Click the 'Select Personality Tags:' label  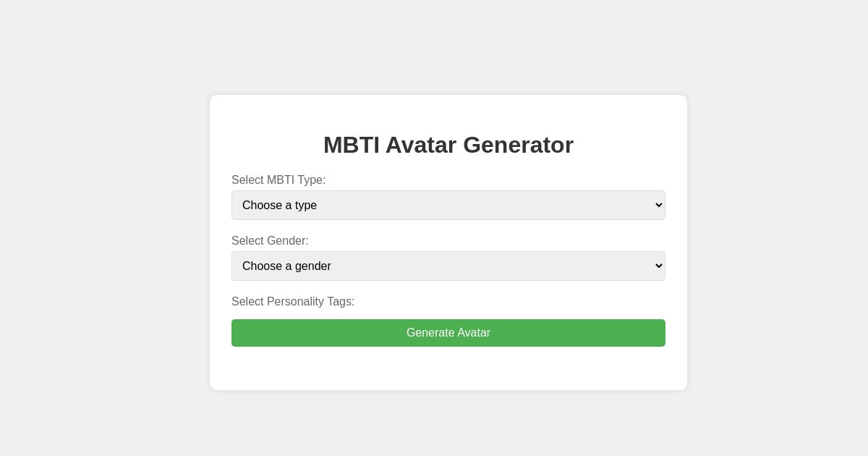click(293, 302)
